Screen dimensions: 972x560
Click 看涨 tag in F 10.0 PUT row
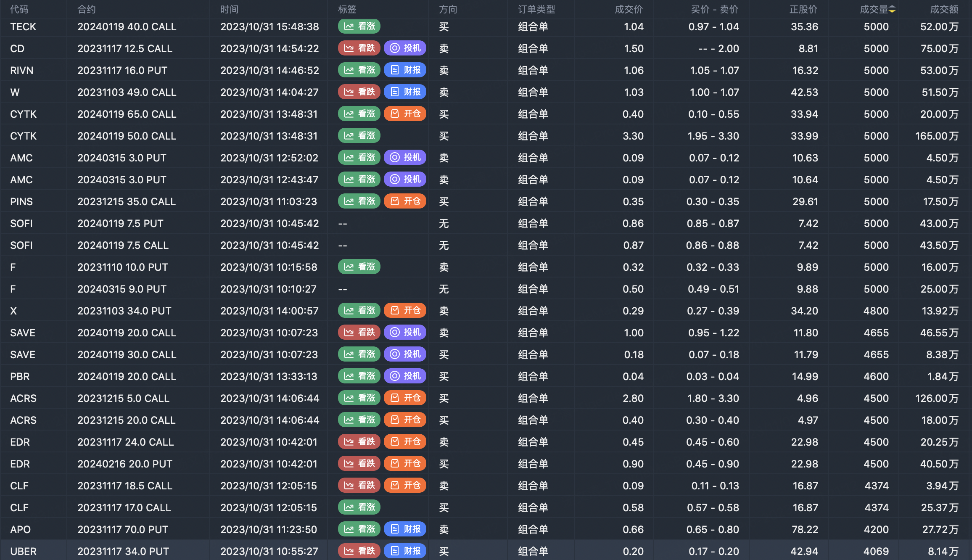pos(359,267)
